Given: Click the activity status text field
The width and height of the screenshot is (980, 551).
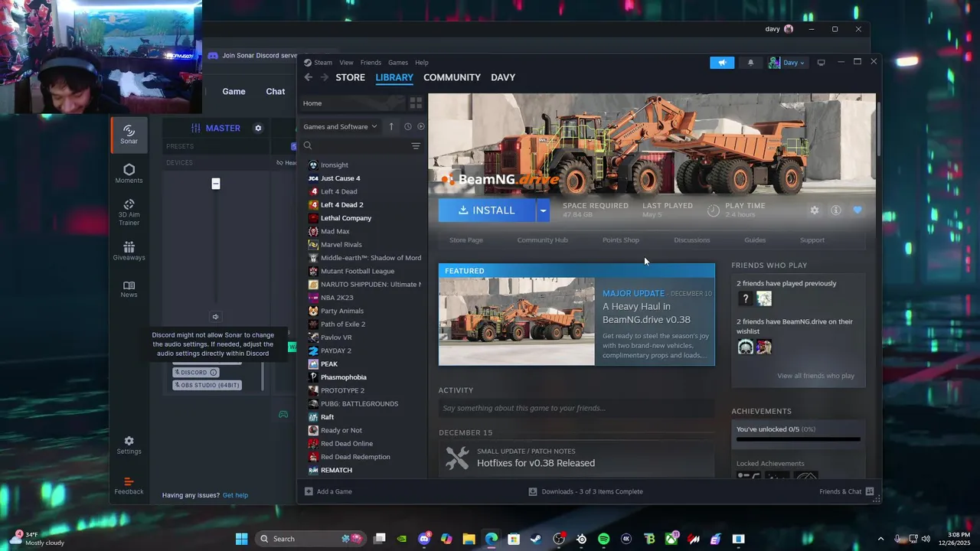Looking at the screenshot, I should tap(576, 409).
